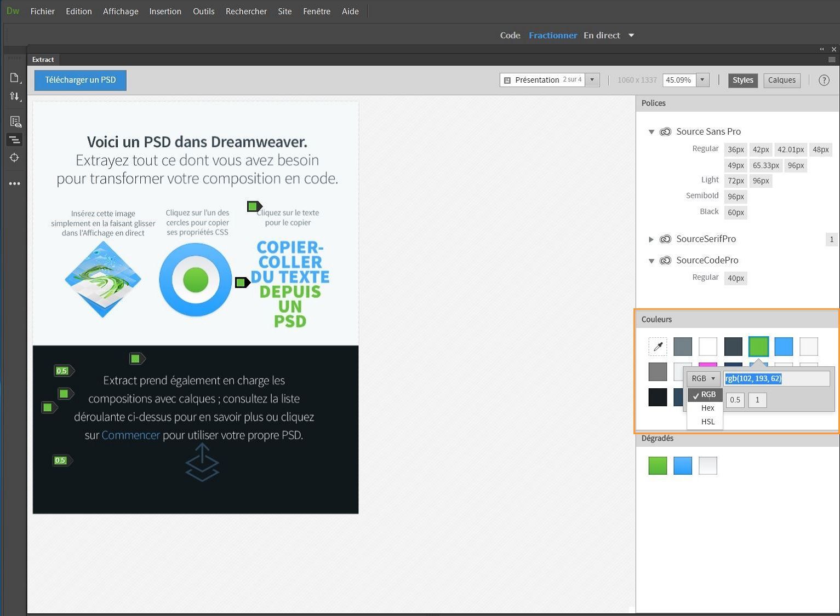
Task: Select the green gradient swatch under Dégradés
Action: coord(658,465)
